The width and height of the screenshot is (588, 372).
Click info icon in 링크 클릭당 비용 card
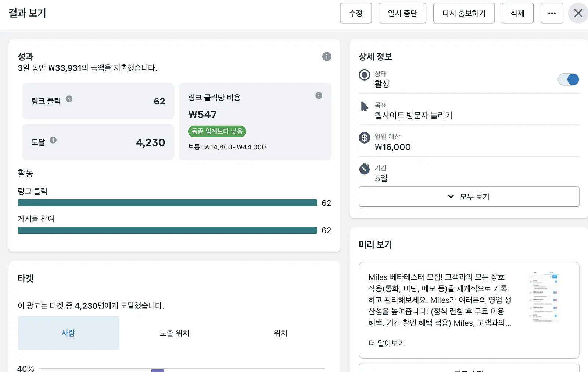[x=319, y=96]
